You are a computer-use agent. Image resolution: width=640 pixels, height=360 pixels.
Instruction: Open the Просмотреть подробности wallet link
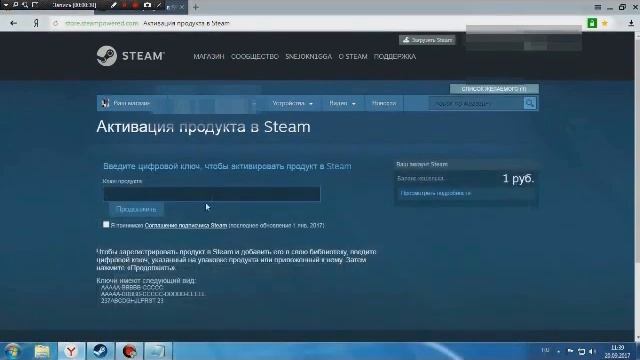pyautogui.click(x=436, y=193)
